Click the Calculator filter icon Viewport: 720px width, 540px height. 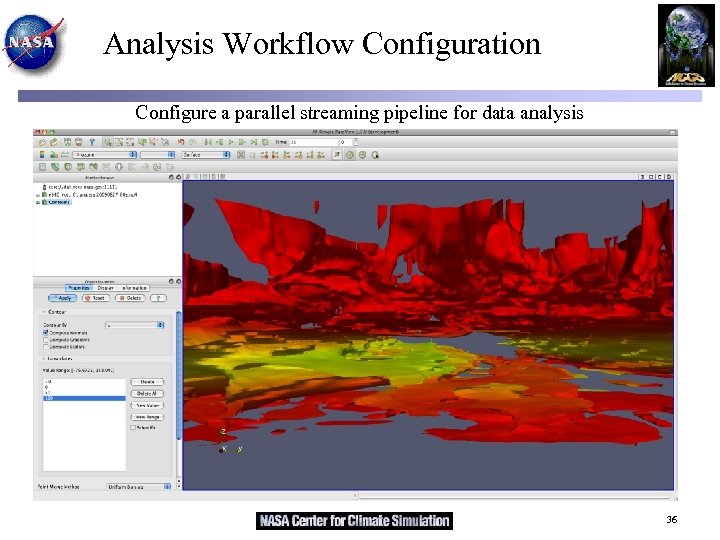point(42,167)
